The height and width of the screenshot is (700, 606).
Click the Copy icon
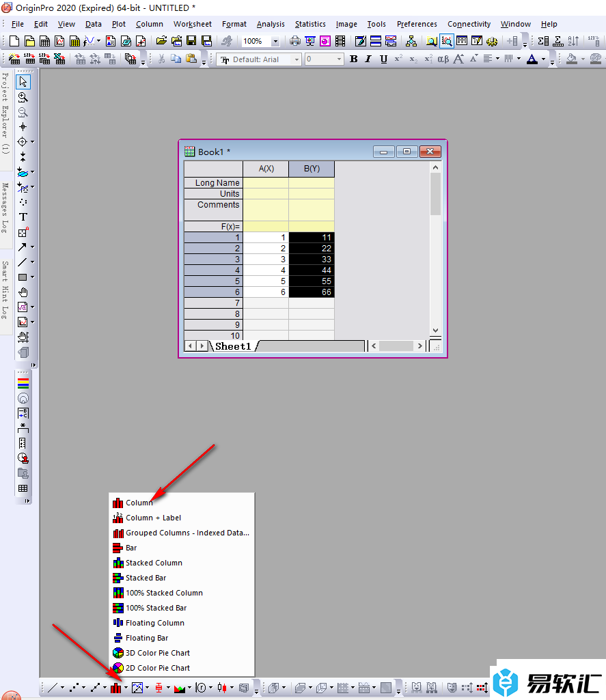(x=176, y=59)
